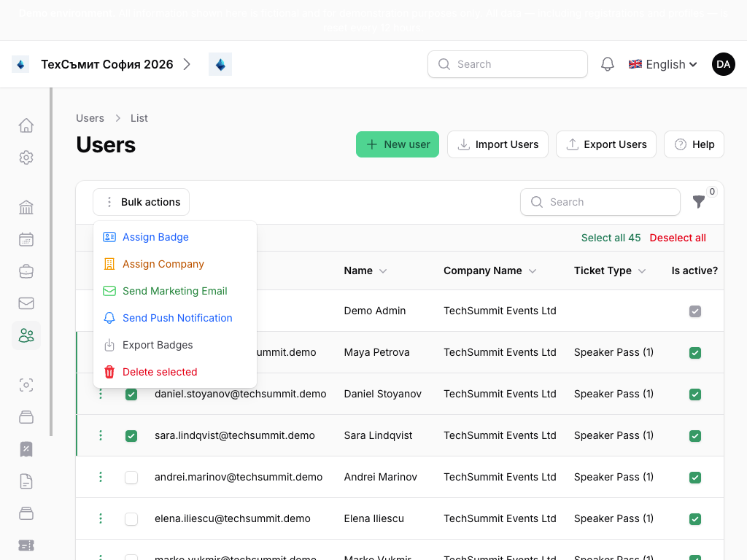747x560 pixels.
Task: Toggle Is active for Demo Admin
Action: click(x=695, y=311)
